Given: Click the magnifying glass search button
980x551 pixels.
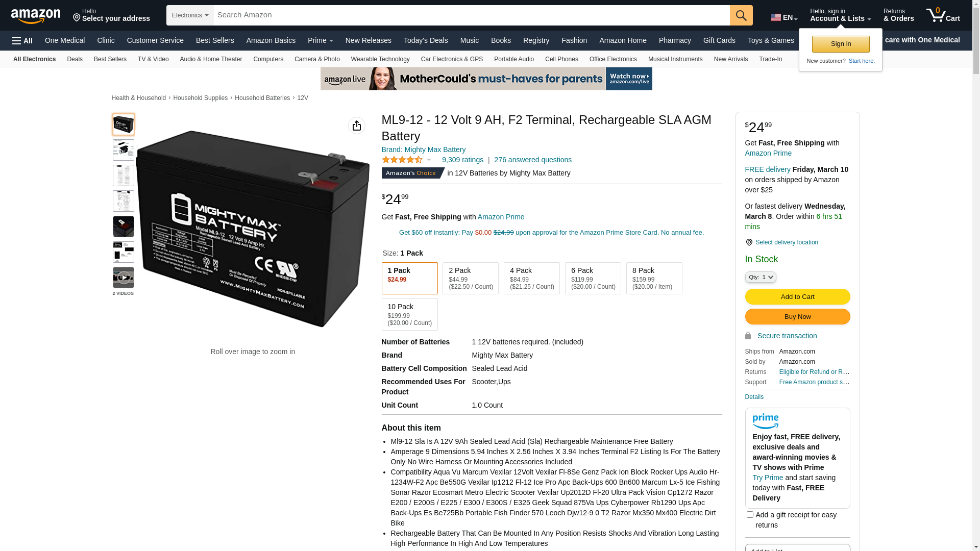Looking at the screenshot, I should pos(741,15).
